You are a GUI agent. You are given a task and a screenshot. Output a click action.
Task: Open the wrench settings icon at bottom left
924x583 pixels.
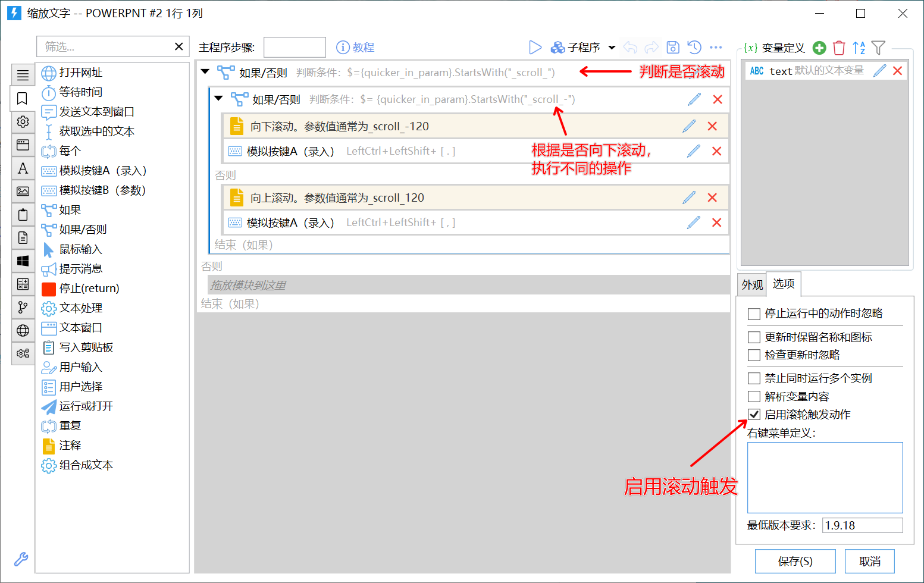pyautogui.click(x=21, y=559)
